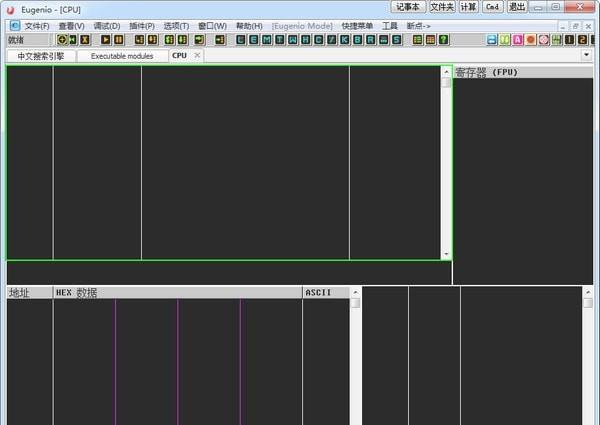Image resolution: width=600 pixels, height=425 pixels.
Task: Open Executable modules via E icon
Action: coord(254,39)
